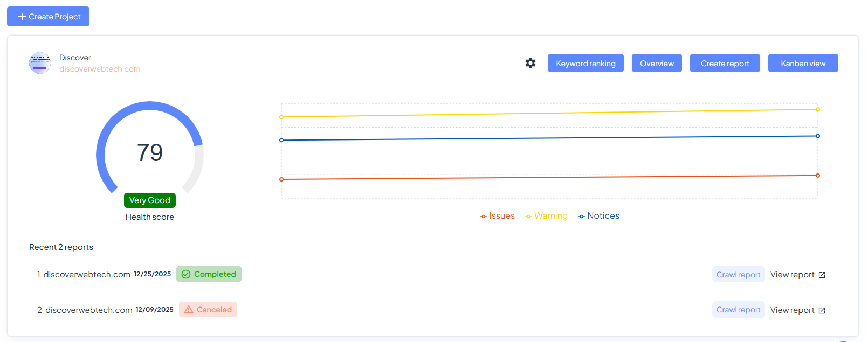This screenshot has height=342, width=868.
Task: Open Keyword ranking page
Action: (x=585, y=63)
